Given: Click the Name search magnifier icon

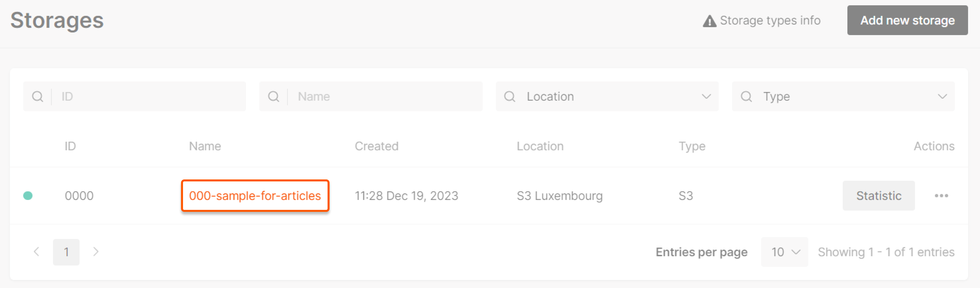Looking at the screenshot, I should pos(274,96).
